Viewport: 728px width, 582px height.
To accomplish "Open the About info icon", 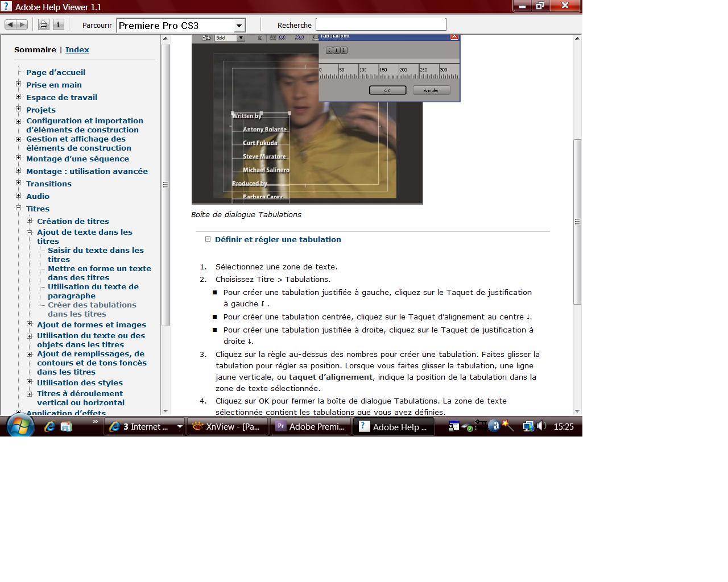I will pyautogui.click(x=58, y=25).
